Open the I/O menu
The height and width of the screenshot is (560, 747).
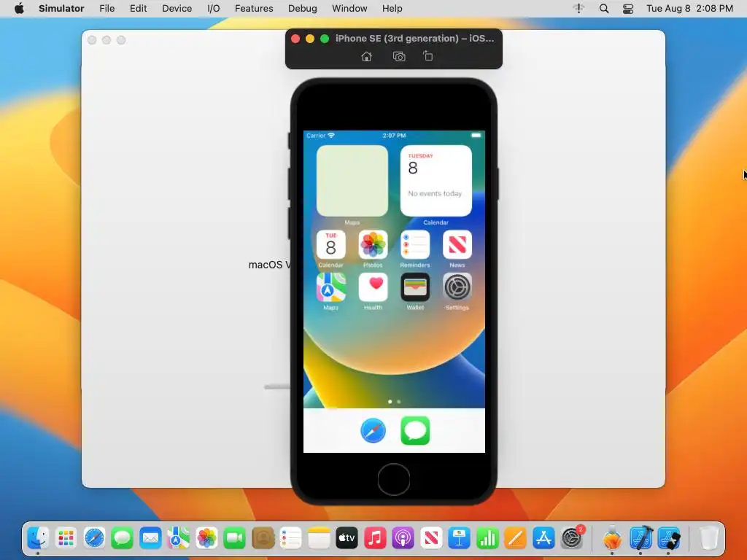214,9
